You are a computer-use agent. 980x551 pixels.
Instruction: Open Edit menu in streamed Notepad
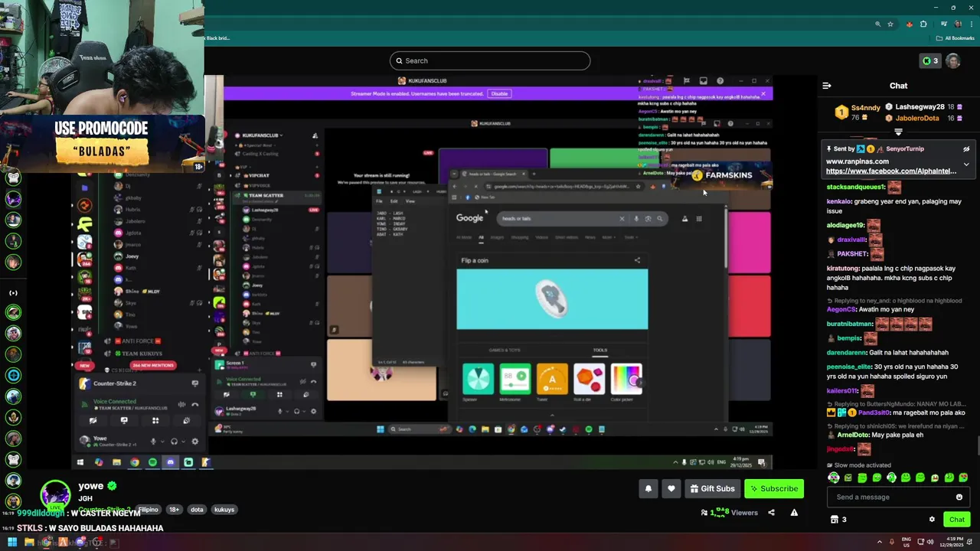tap(394, 201)
